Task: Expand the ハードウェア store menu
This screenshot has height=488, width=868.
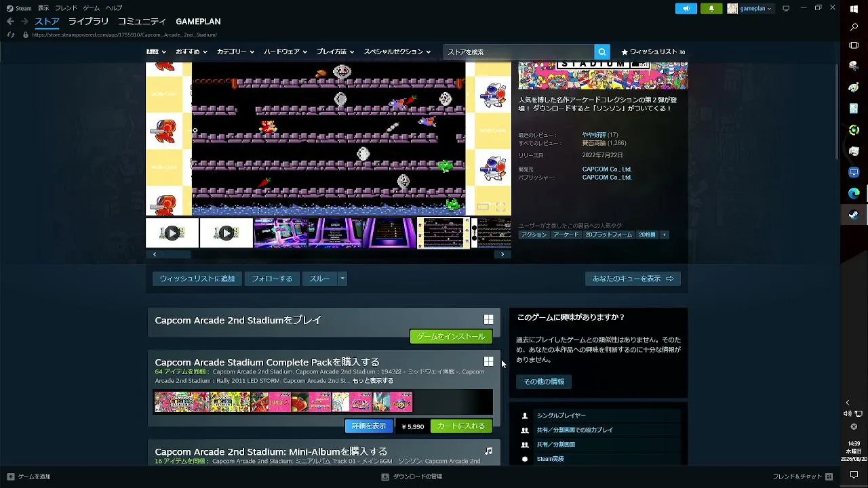Action: click(285, 52)
